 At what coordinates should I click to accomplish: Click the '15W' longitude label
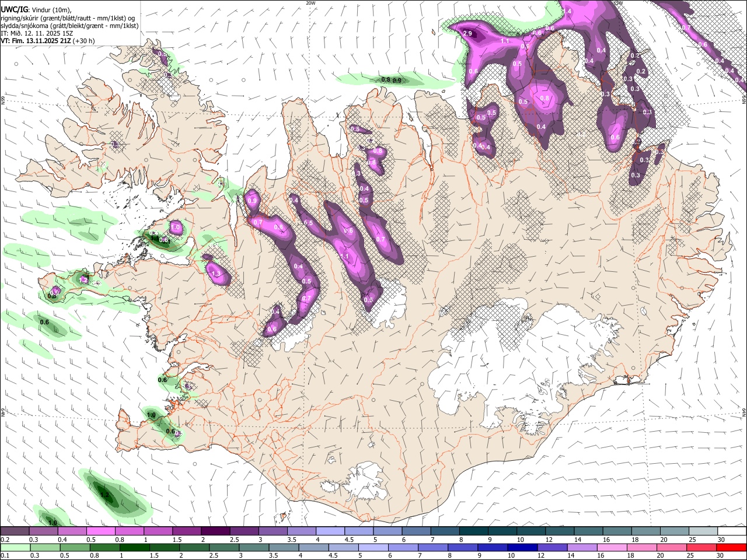619,3
